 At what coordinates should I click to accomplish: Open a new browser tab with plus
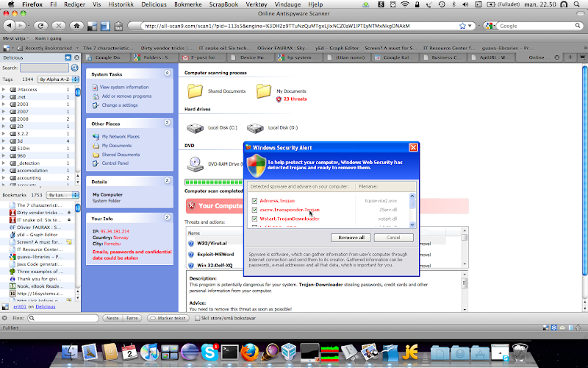(570, 57)
